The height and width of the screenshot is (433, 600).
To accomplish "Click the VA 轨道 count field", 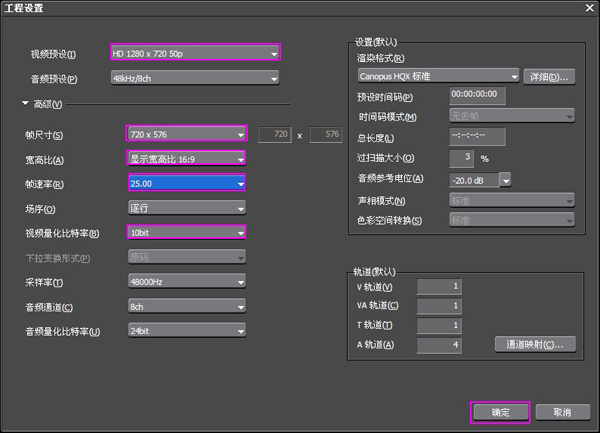I will pyautogui.click(x=439, y=306).
